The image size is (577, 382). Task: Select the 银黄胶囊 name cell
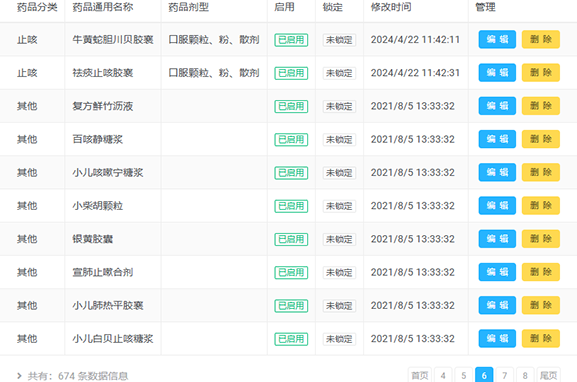(92, 239)
